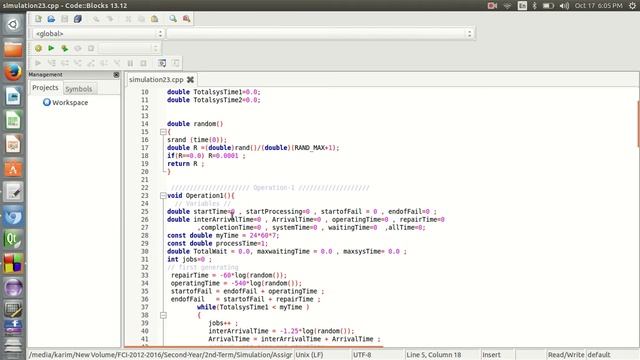The height and width of the screenshot is (360, 640).
Task: Open the function list dropdown beside <global>
Action: [x=320, y=33]
